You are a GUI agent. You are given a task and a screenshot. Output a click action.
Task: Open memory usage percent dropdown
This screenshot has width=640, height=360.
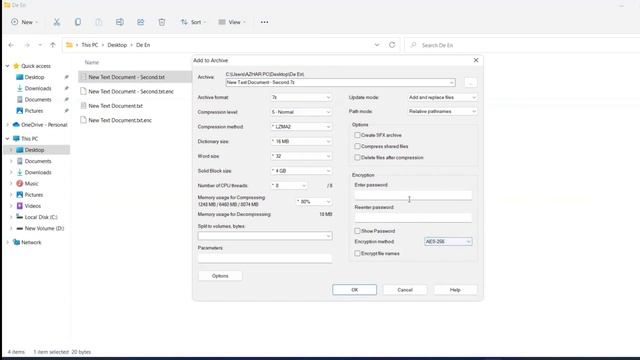(313, 202)
